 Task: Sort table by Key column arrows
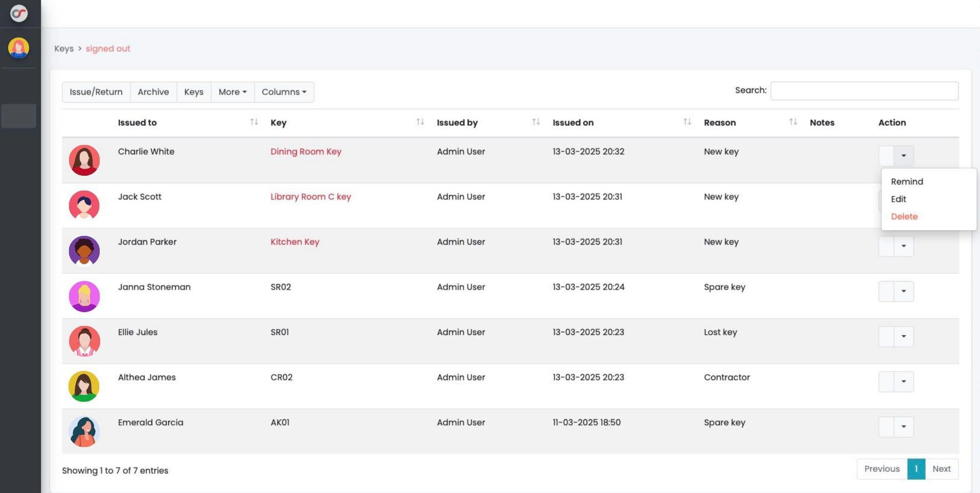[x=420, y=122]
